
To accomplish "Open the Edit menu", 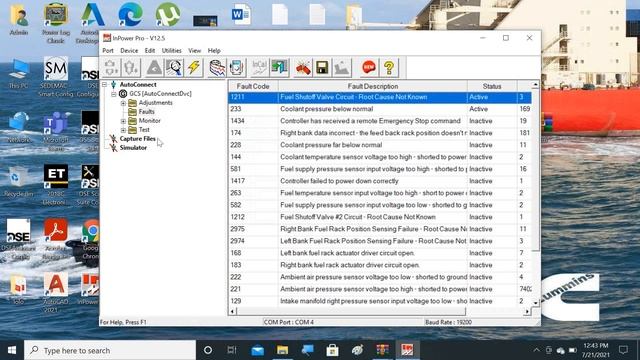I will 150,51.
